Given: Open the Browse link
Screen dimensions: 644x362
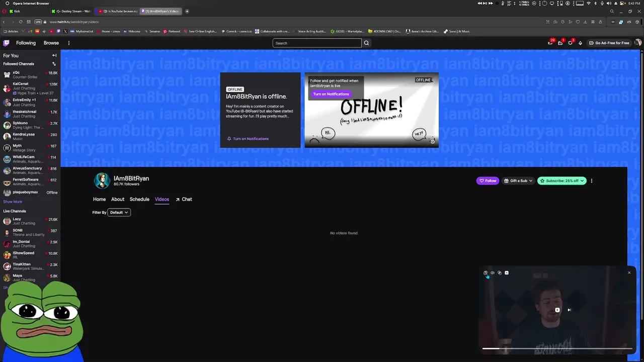Looking at the screenshot, I should (x=51, y=43).
